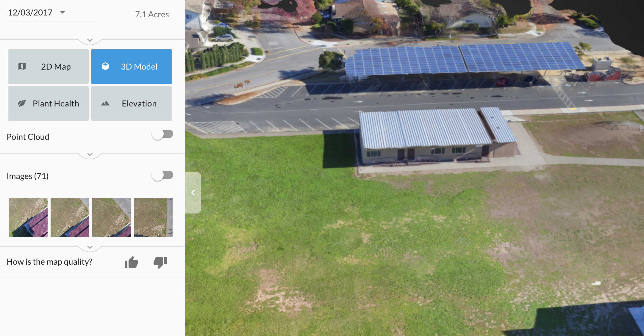Switch to the Elevation view
The image size is (644, 336).
132,103
